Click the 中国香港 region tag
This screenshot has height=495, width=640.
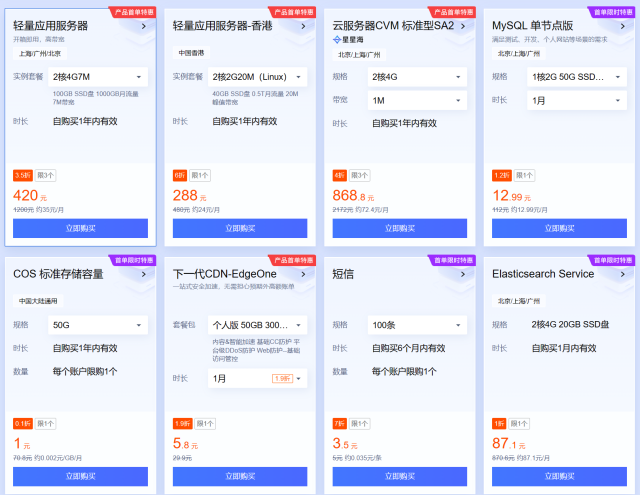coord(191,53)
